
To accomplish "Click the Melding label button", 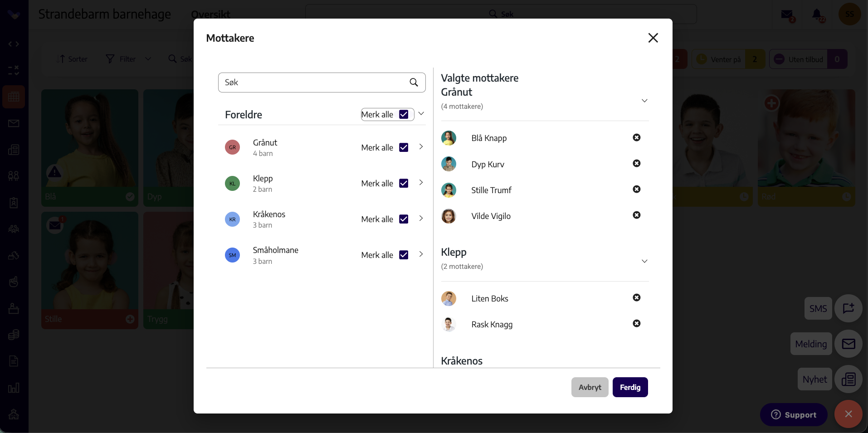I will click(811, 344).
